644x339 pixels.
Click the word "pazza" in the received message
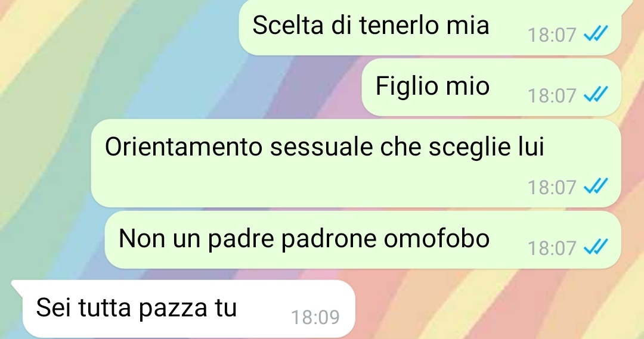[172, 309]
